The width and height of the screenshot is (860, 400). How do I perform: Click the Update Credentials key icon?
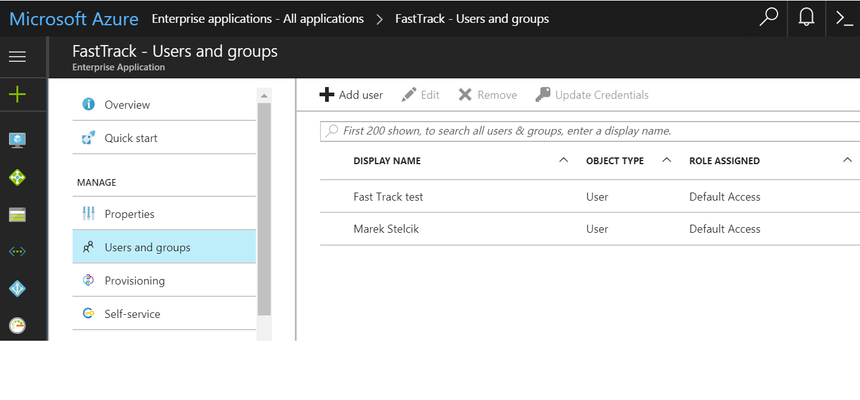[542, 95]
